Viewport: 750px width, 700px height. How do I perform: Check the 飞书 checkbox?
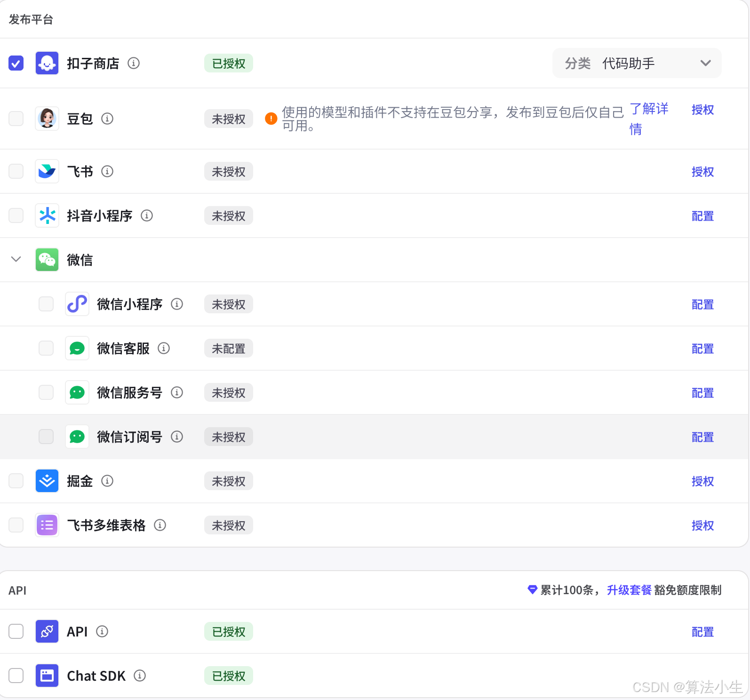[16, 171]
